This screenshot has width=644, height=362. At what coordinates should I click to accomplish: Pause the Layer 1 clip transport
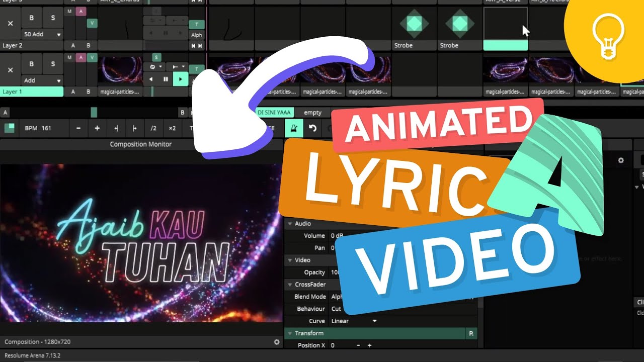click(x=166, y=79)
